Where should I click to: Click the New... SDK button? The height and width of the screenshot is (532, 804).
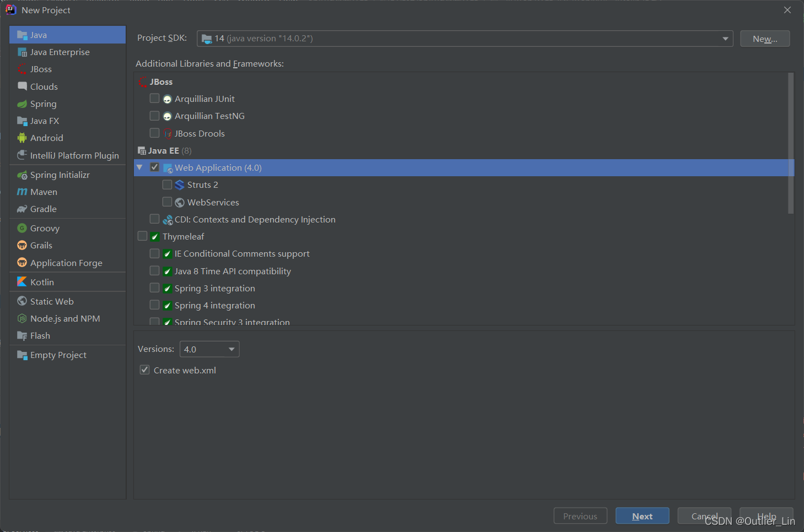pos(765,39)
